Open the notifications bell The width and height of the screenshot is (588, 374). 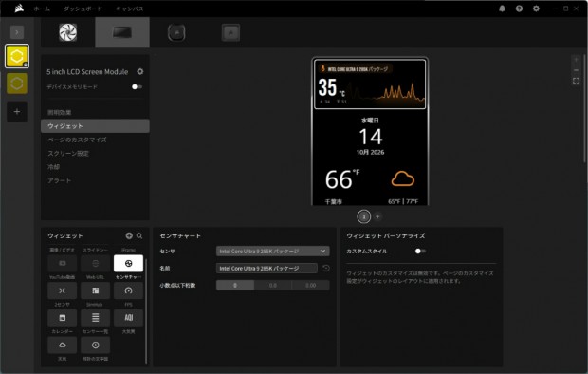coord(502,9)
